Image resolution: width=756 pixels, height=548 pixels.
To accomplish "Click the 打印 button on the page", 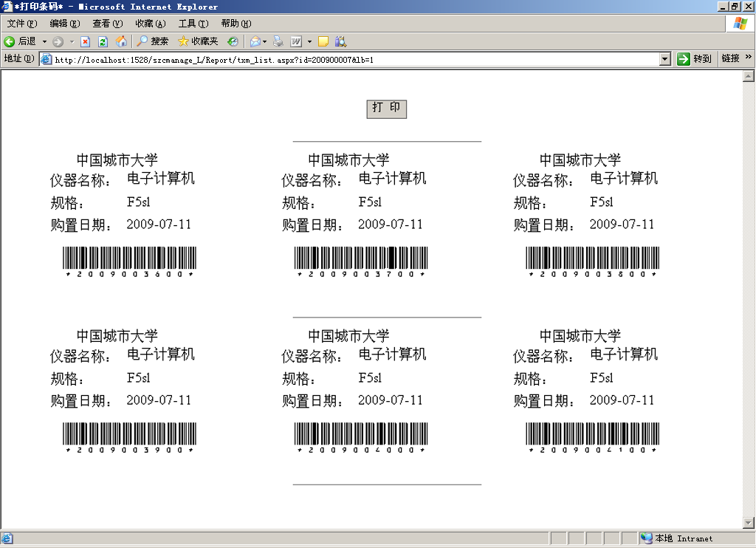I will pyautogui.click(x=387, y=109).
